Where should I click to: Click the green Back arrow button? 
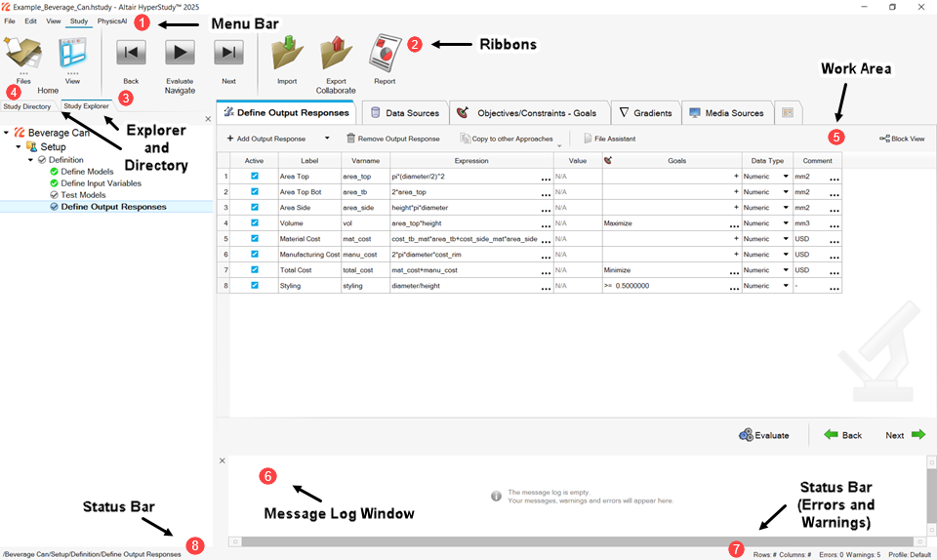point(842,435)
